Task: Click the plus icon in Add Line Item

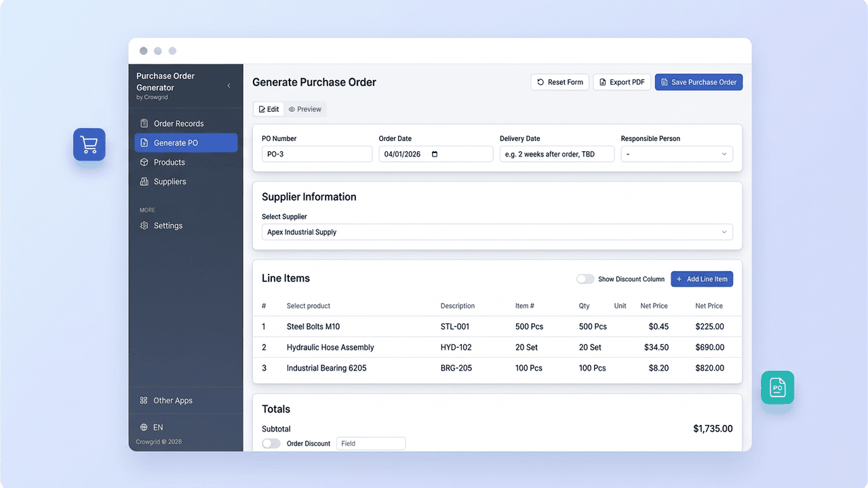Action: (679, 279)
